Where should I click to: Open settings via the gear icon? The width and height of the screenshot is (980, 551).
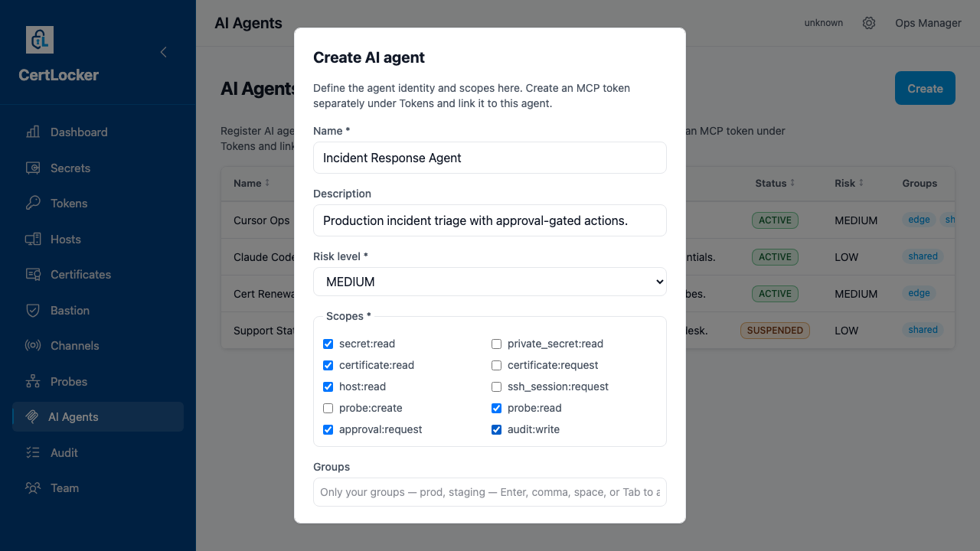point(869,23)
